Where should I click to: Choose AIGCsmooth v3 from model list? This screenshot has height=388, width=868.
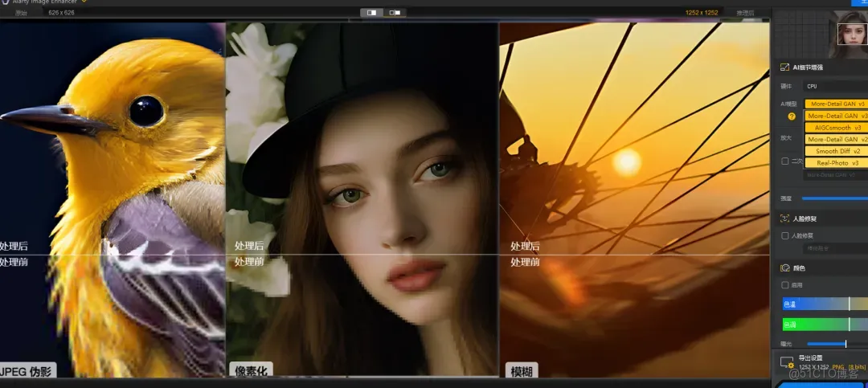(x=836, y=128)
